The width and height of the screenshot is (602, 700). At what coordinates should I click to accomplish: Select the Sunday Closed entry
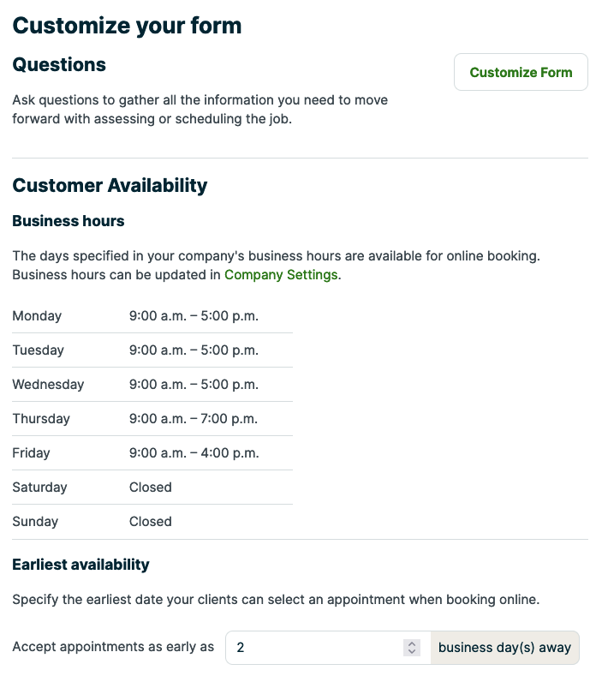pos(151,522)
